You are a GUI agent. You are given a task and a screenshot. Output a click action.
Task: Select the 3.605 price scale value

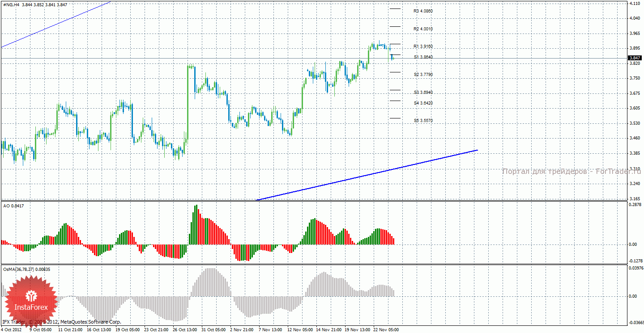pos(634,108)
